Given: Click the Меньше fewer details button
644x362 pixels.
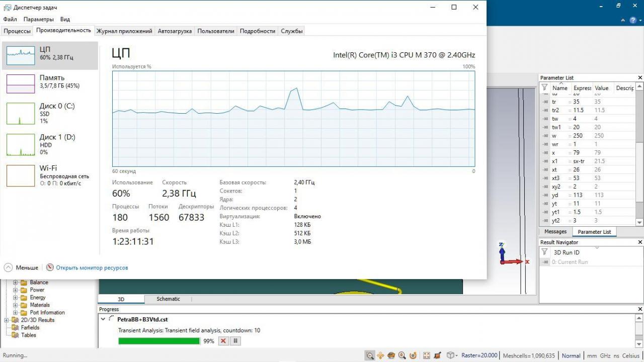Looking at the screenshot, I should tap(21, 267).
